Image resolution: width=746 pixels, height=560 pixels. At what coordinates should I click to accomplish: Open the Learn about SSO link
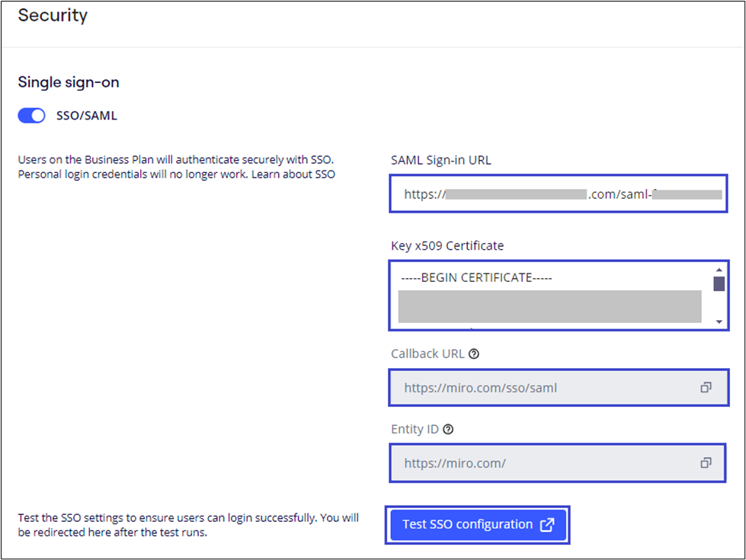(303, 174)
